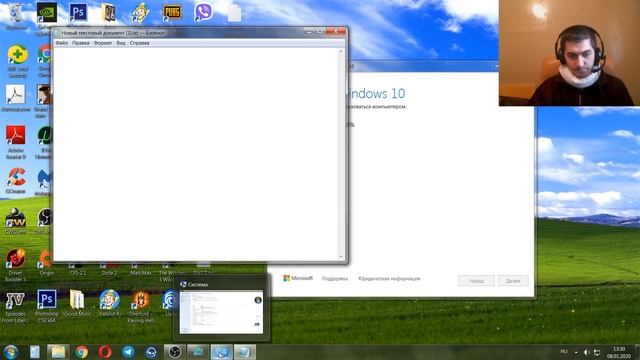Click the Система window preview thumbnail
The width and height of the screenshot is (640, 360).
point(221,312)
